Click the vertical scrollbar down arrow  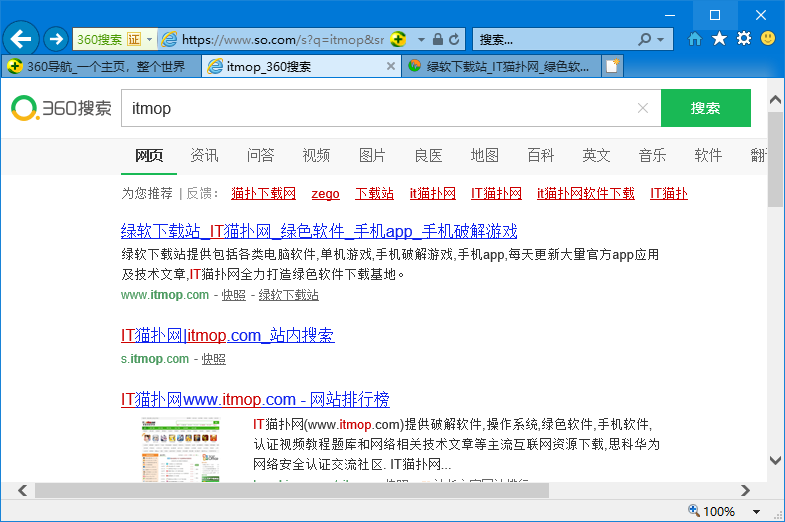click(x=775, y=460)
